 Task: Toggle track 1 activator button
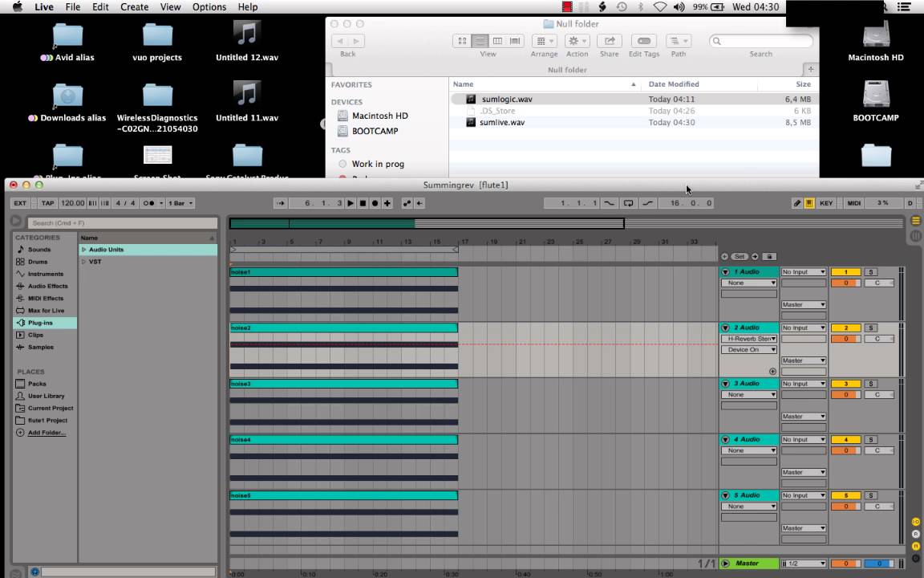pyautogui.click(x=845, y=272)
